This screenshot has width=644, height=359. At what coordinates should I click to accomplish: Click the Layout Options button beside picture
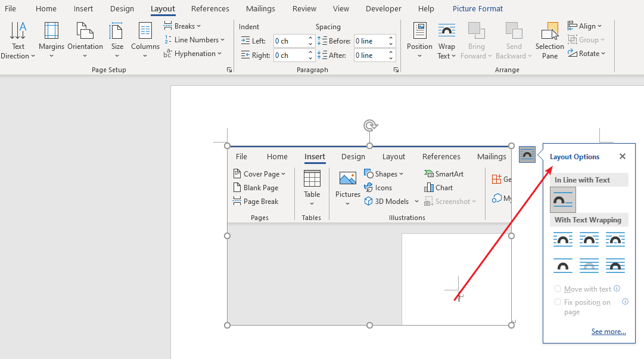coord(527,154)
